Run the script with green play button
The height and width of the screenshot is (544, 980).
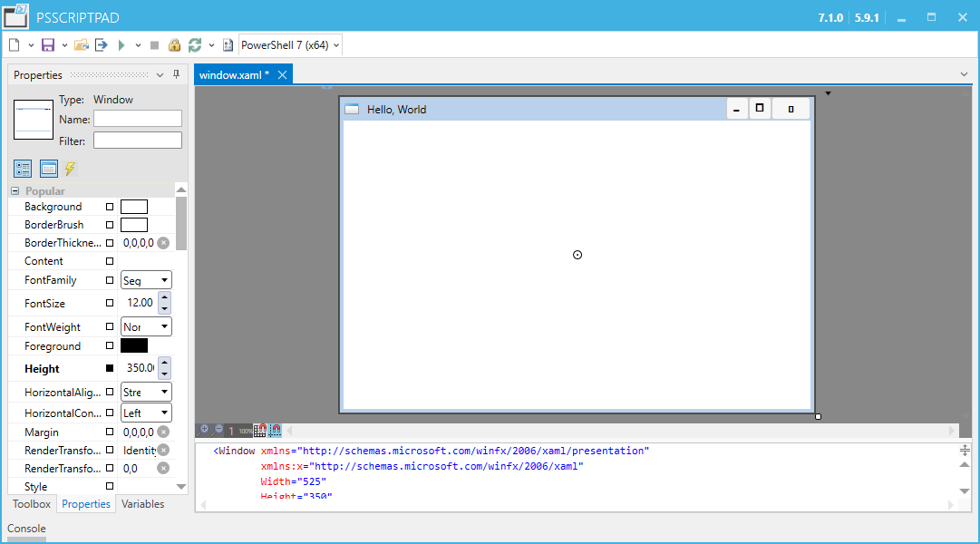tap(121, 45)
